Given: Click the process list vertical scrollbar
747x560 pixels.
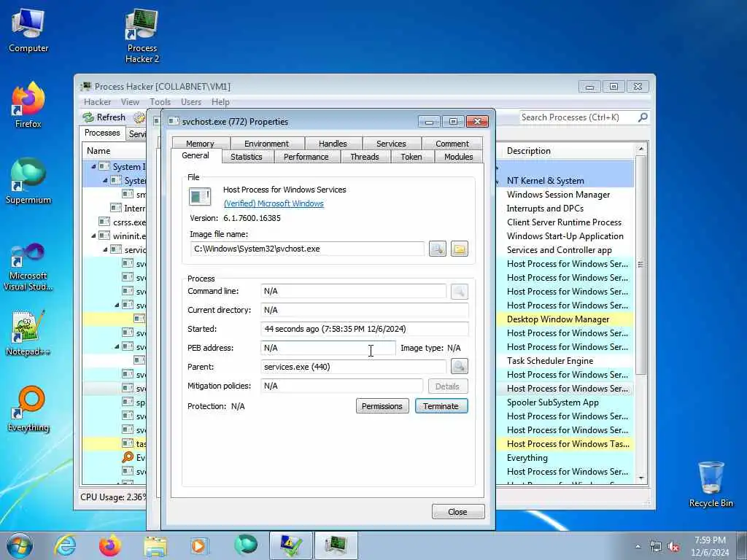Looking at the screenshot, I should 640,314.
